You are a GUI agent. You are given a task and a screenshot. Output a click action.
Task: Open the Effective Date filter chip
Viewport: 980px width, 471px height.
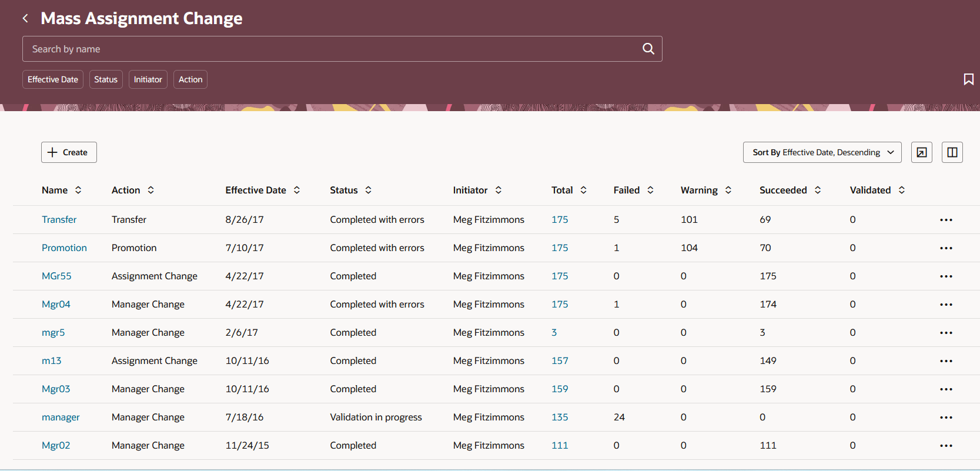53,79
